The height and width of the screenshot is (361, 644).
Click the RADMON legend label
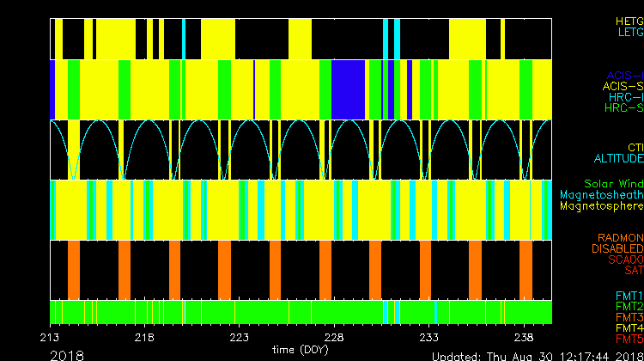[x=619, y=237]
